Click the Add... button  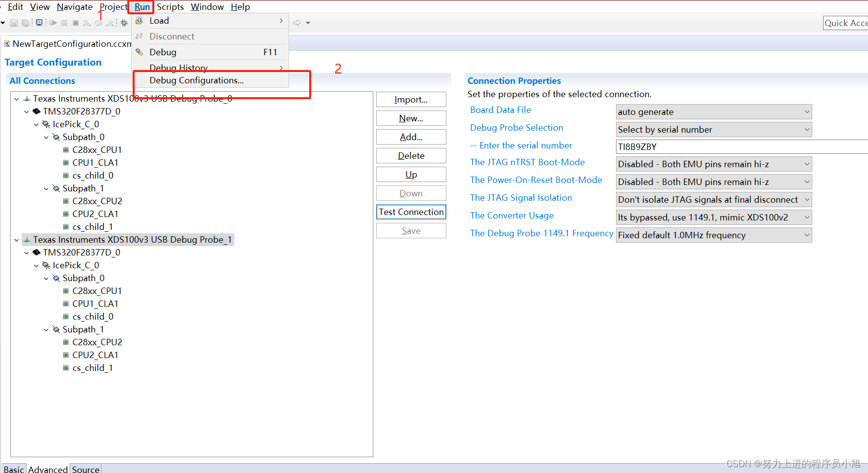tap(411, 137)
